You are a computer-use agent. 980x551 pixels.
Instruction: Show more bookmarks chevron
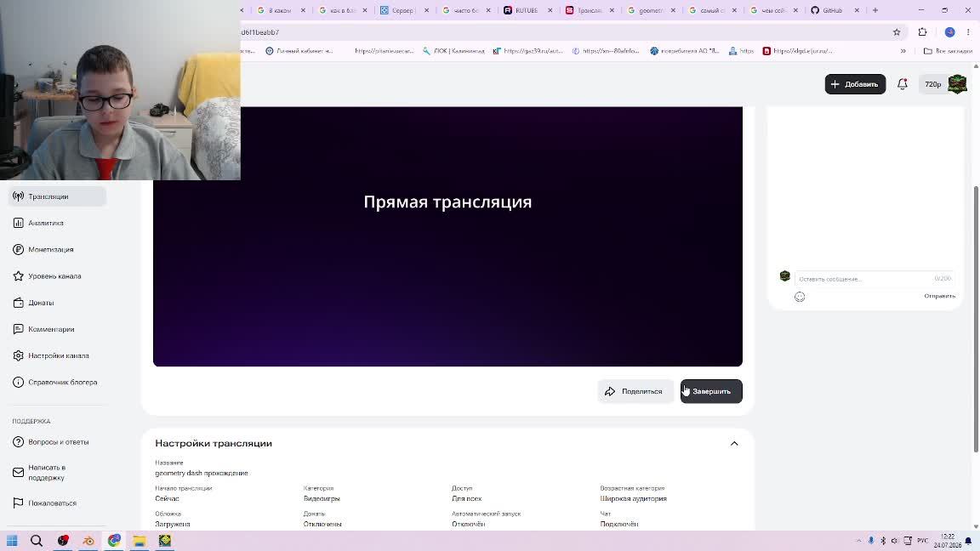(x=903, y=51)
